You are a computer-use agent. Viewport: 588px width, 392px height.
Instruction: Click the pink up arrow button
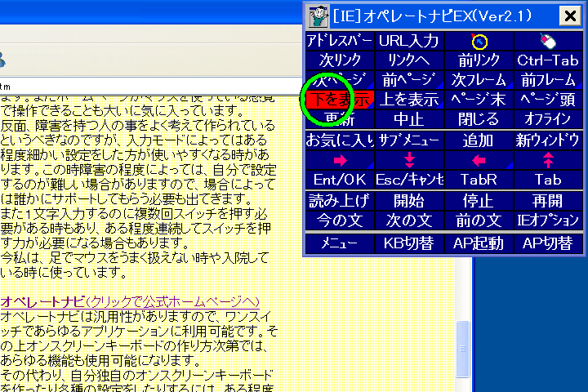coord(548,160)
